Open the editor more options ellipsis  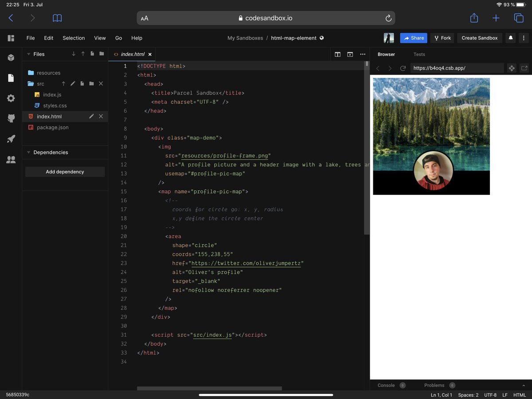(363, 54)
